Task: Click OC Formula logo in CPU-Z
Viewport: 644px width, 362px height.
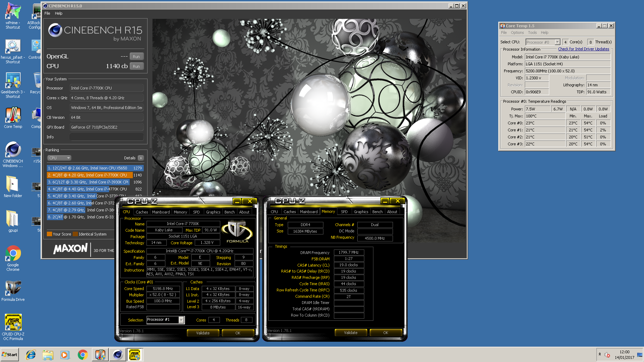Action: pyautogui.click(x=237, y=231)
